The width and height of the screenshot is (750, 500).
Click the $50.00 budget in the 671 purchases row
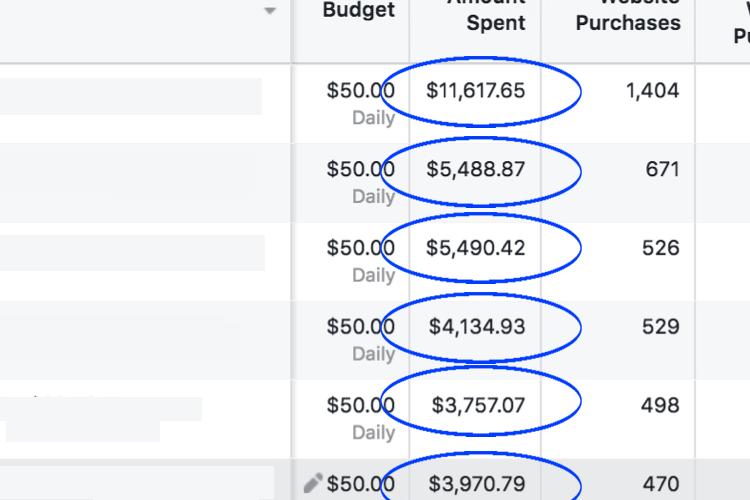click(x=360, y=170)
